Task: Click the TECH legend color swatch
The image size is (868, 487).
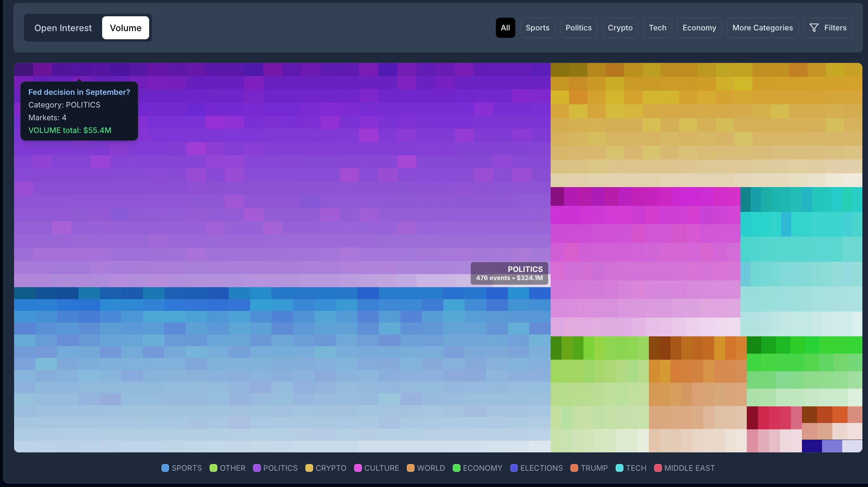Action: click(x=620, y=468)
